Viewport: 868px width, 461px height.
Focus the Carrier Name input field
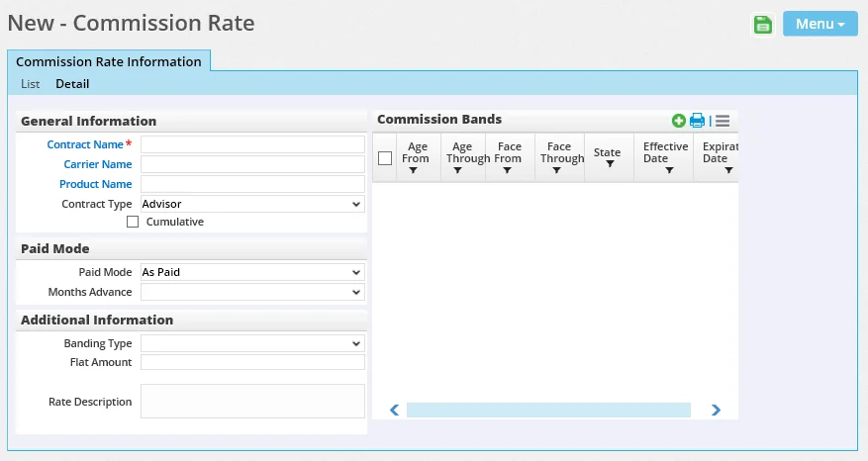pyautogui.click(x=252, y=164)
